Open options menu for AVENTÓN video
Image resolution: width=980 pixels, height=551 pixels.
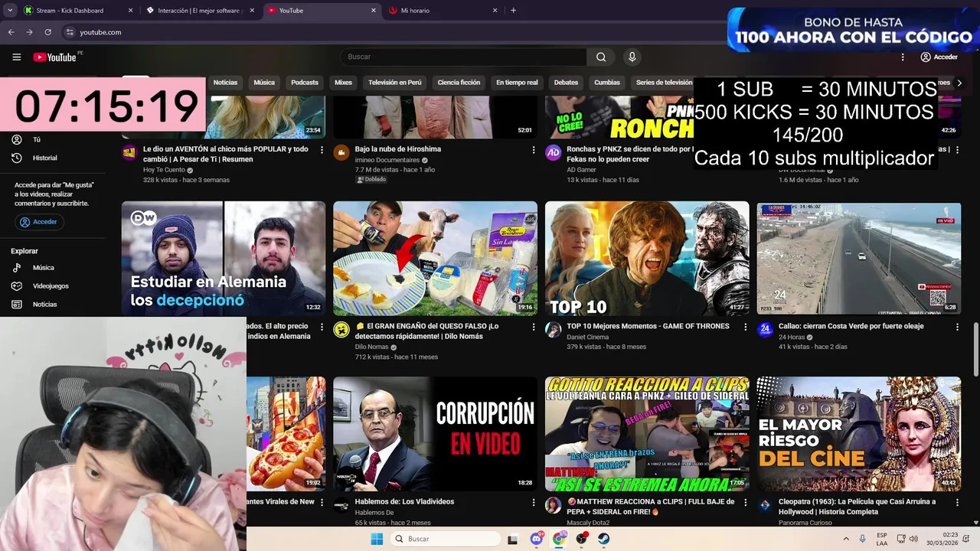click(322, 150)
